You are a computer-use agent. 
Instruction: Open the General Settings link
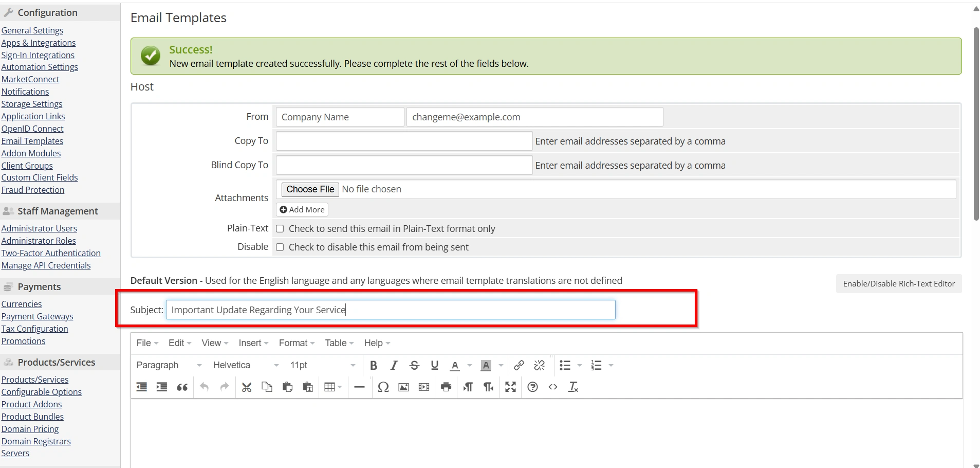click(x=32, y=30)
